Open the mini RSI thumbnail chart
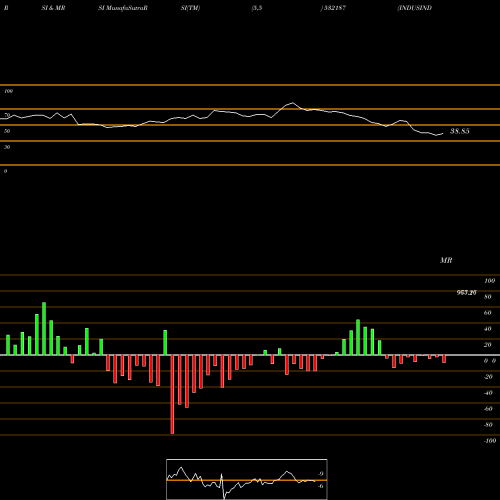 (x=247, y=479)
